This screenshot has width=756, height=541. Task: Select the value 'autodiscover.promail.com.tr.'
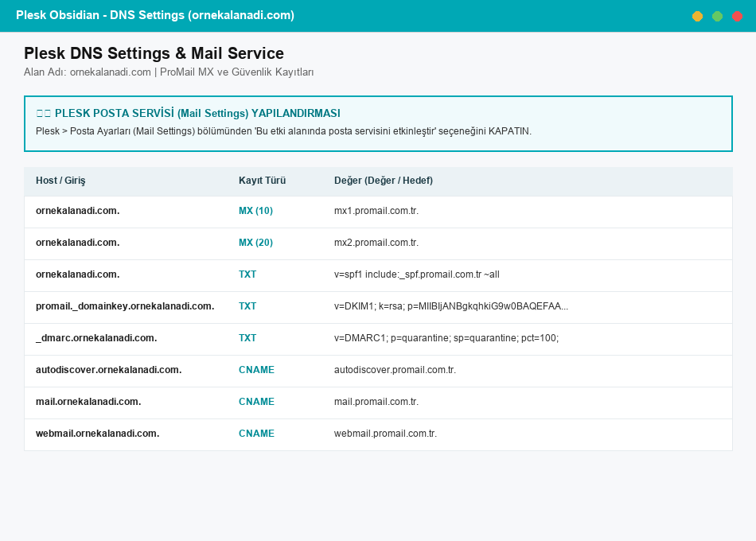[395, 370]
